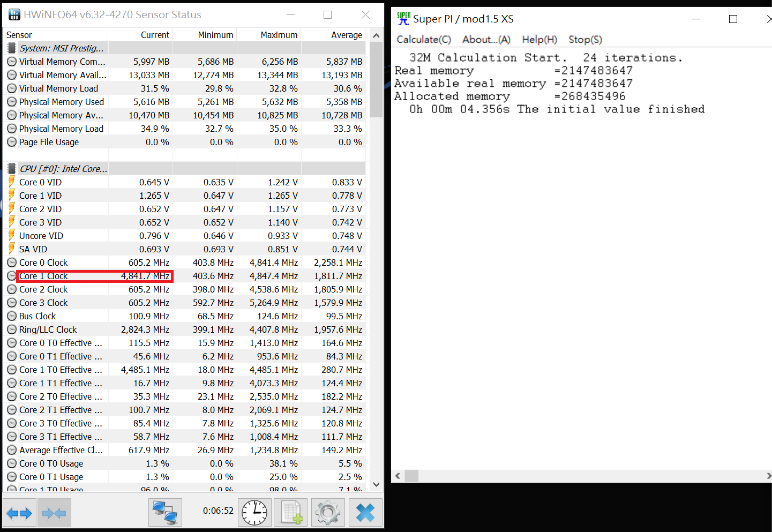Select the Core 3 VID row label

40,222
